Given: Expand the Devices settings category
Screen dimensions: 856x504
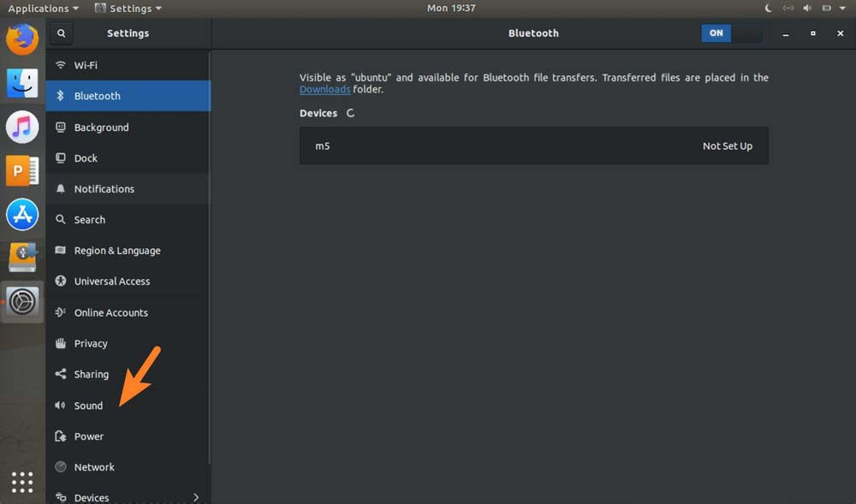Looking at the screenshot, I should tap(128, 497).
